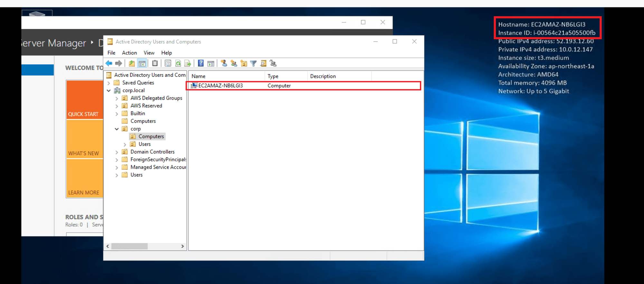
Task: Select the corp.local domain
Action: click(x=134, y=90)
